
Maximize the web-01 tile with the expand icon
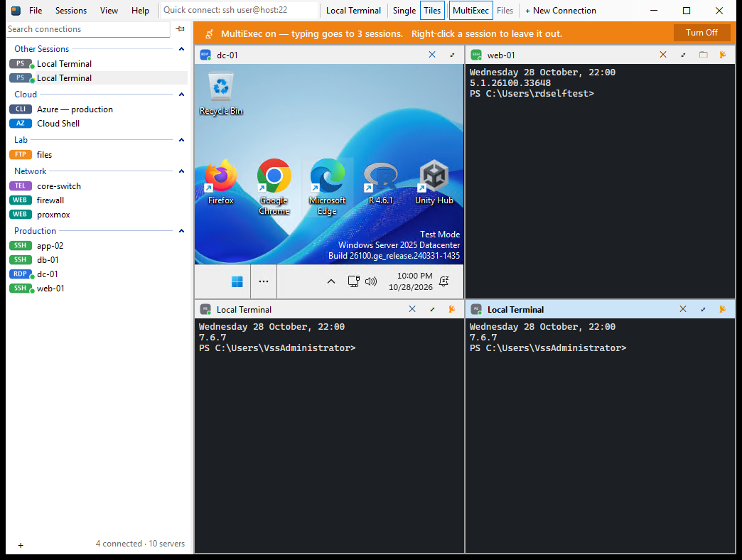(683, 55)
